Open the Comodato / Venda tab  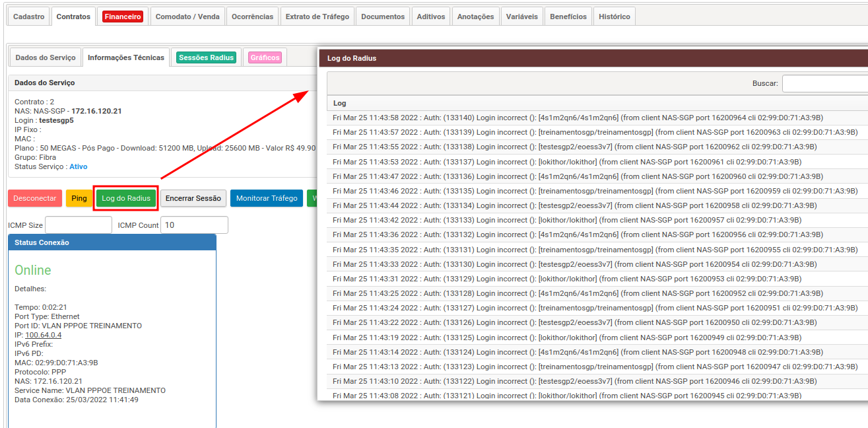click(187, 17)
